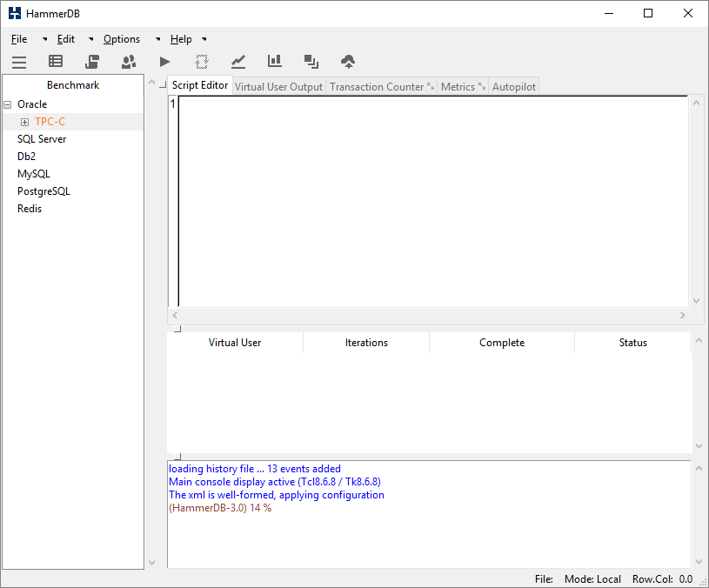Image resolution: width=709 pixels, height=588 pixels.
Task: Select the TPC-C benchmark item
Action: pos(50,122)
